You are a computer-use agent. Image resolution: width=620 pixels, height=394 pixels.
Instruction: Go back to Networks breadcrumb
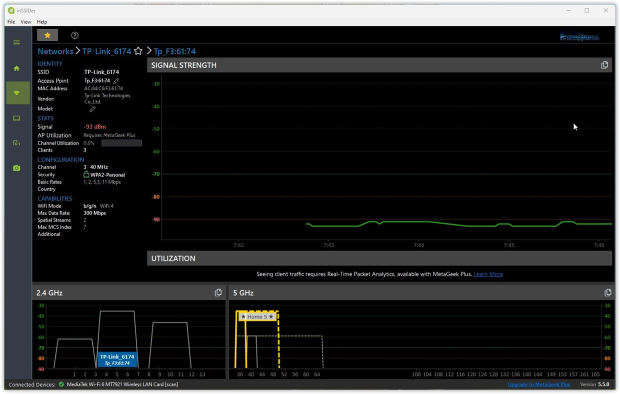pyautogui.click(x=55, y=51)
